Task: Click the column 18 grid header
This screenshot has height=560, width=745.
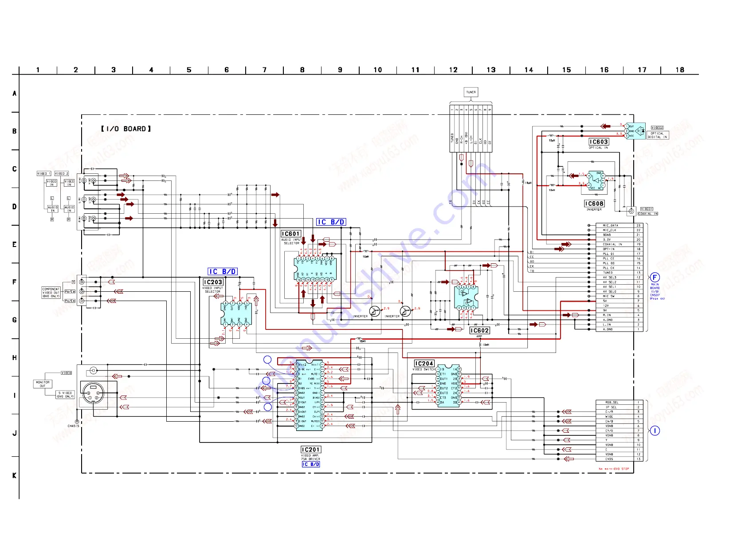Action: click(680, 70)
